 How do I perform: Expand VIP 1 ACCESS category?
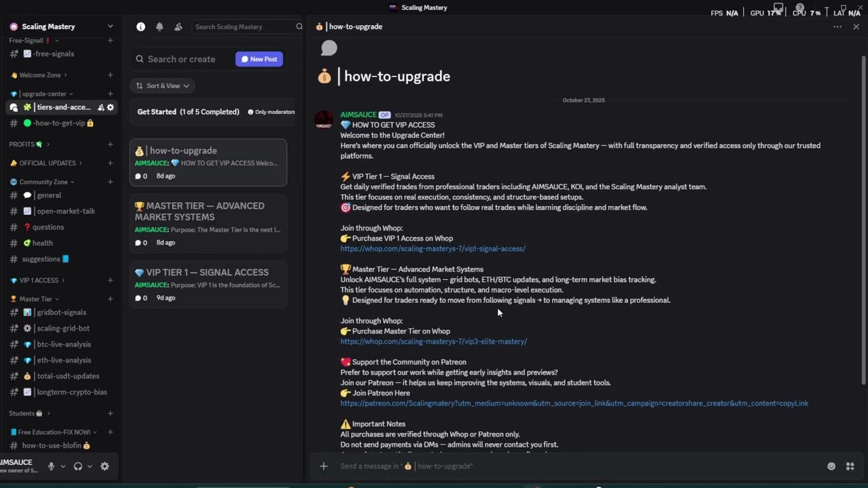point(38,280)
